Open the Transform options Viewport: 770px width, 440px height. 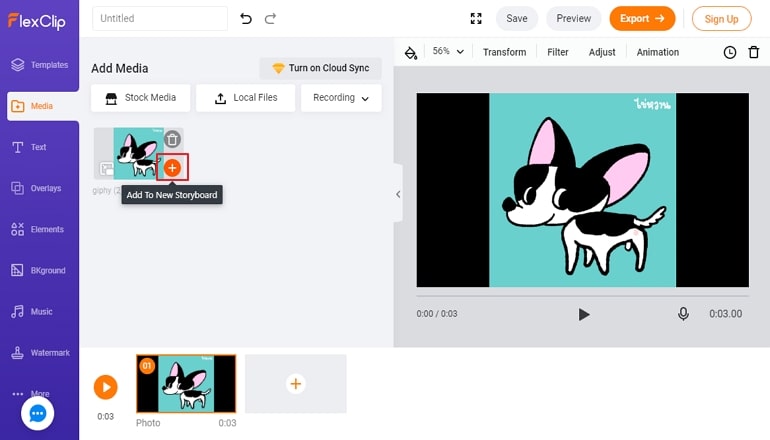point(504,52)
